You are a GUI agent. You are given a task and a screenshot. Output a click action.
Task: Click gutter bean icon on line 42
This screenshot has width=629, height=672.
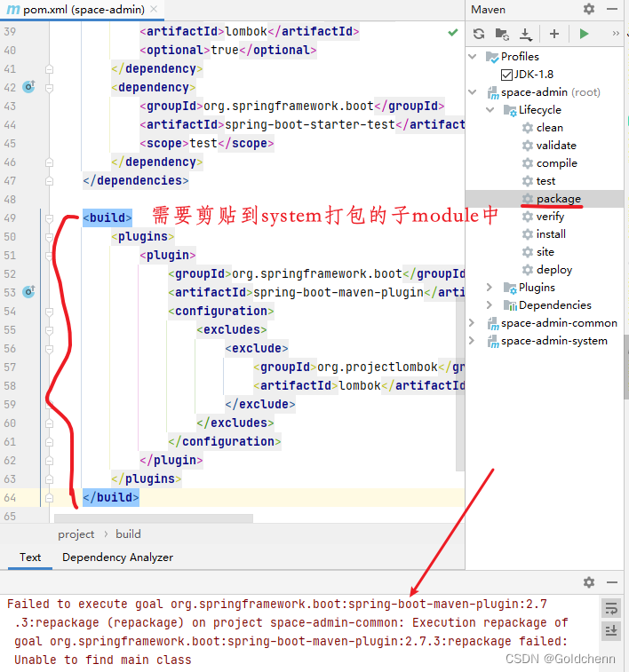pos(28,87)
